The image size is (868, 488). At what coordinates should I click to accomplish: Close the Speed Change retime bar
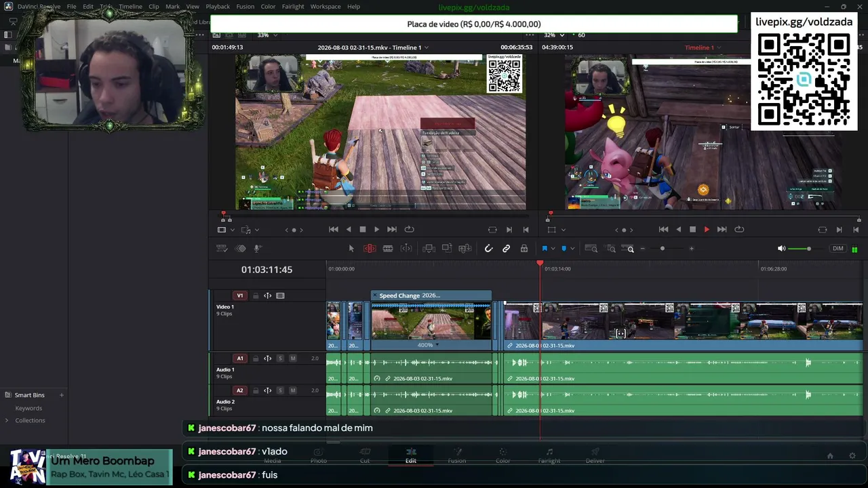point(374,296)
